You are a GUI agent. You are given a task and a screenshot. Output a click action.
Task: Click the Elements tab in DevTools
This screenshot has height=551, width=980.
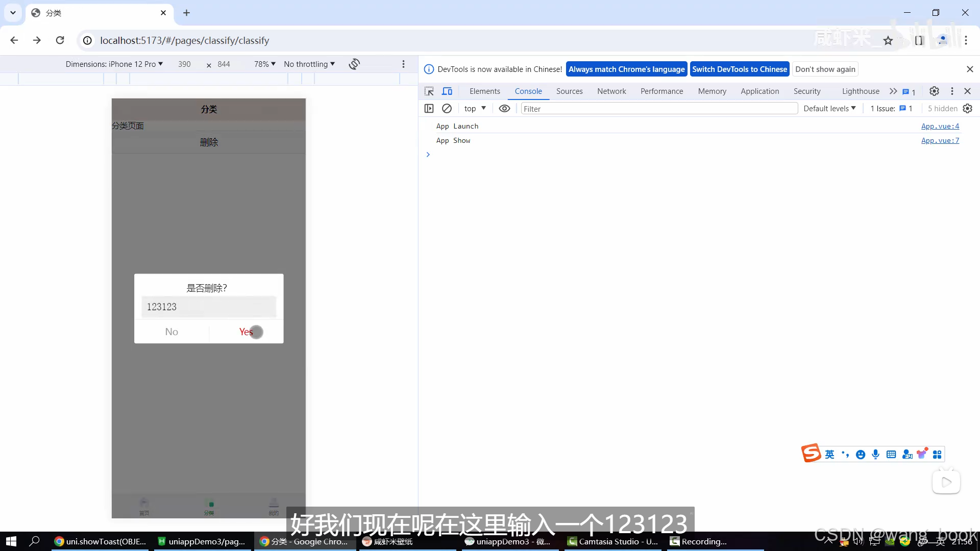pos(485,91)
